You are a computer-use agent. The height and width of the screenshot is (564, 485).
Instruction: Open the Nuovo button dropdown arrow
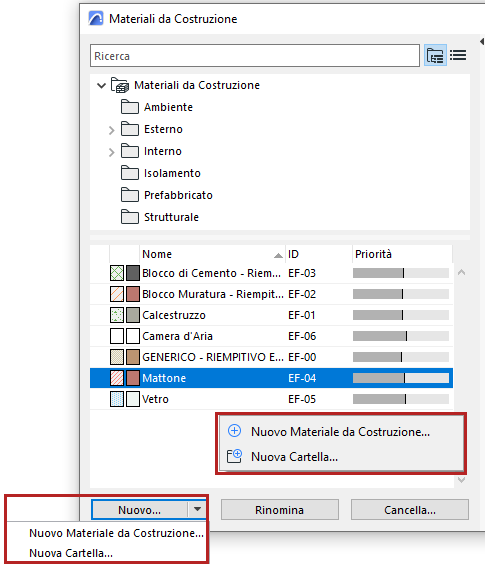[197, 509]
